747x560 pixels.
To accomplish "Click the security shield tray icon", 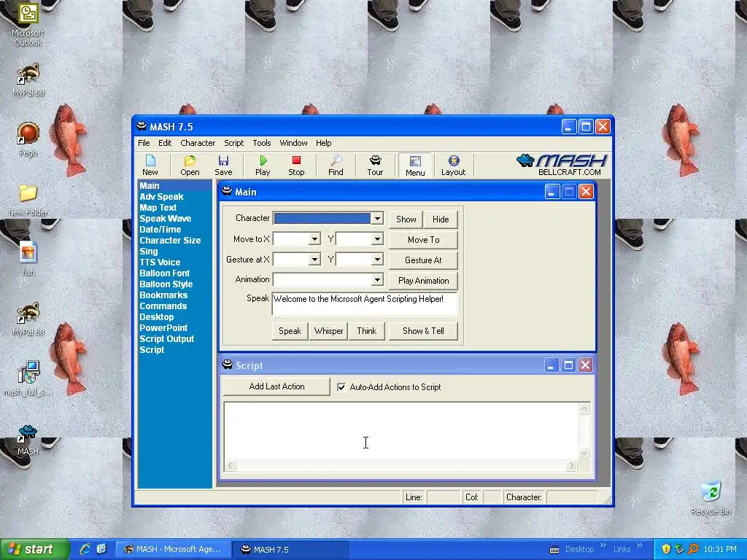I will point(666,549).
